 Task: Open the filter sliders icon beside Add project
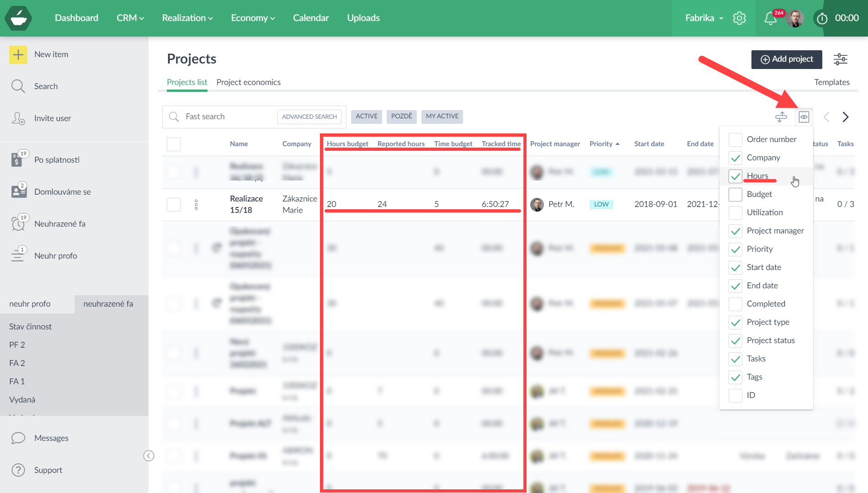(840, 59)
